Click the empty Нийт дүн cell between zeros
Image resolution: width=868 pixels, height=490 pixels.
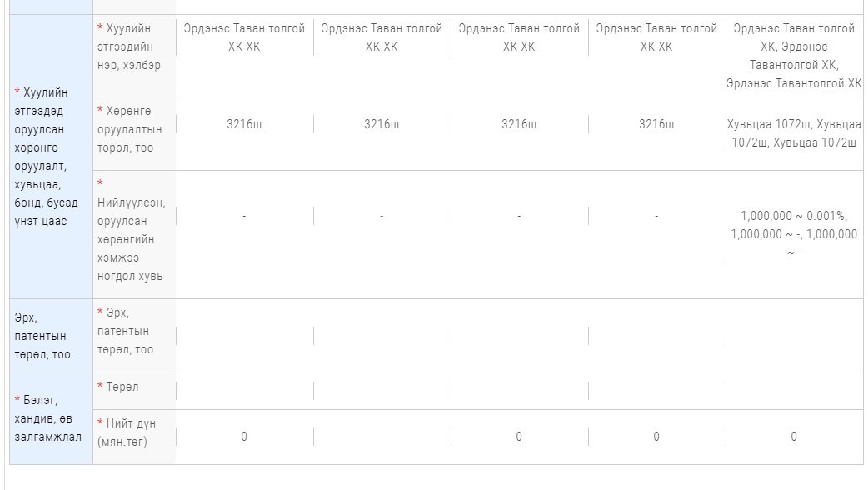click(382, 437)
